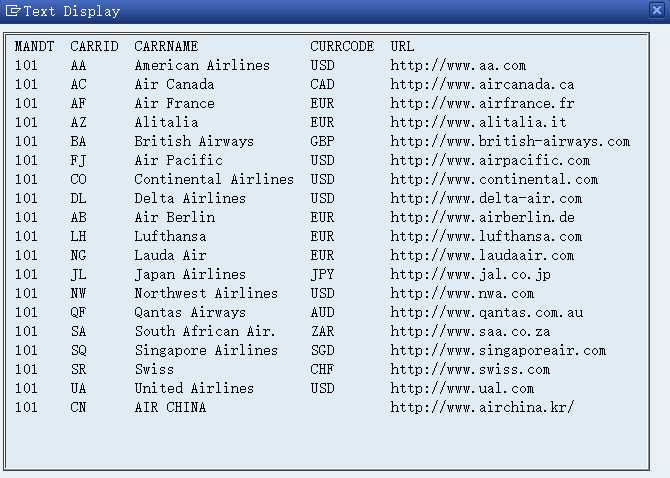
Task: Click the http://www.airfrance.fr URL
Action: pos(482,103)
